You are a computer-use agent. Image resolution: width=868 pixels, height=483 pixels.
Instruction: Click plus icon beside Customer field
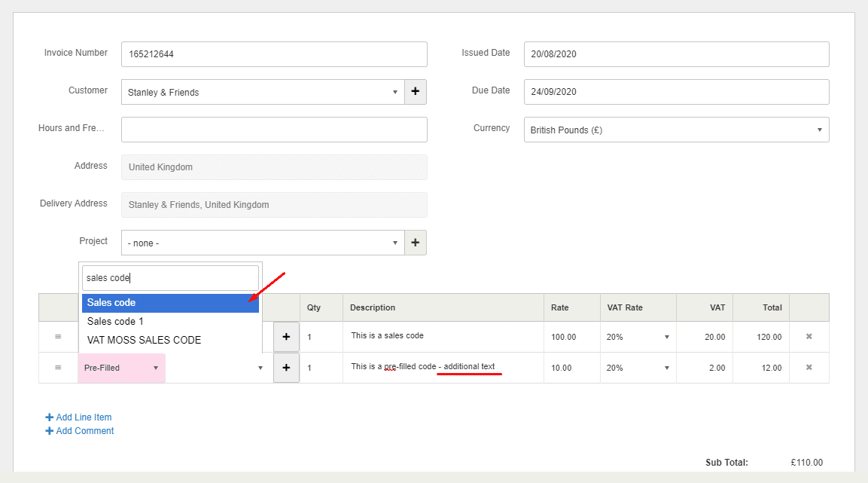415,92
